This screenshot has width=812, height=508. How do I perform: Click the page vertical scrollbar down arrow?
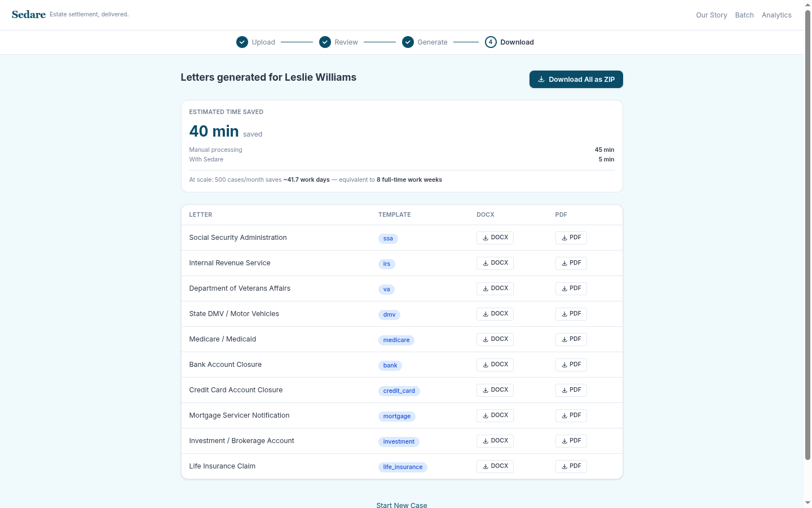click(x=807, y=502)
